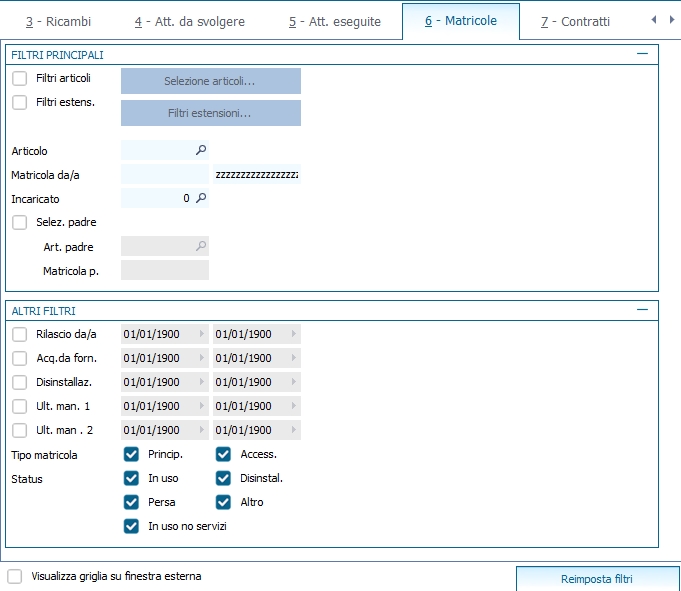Click the ALTRI FILTRI header title

pos(43,311)
